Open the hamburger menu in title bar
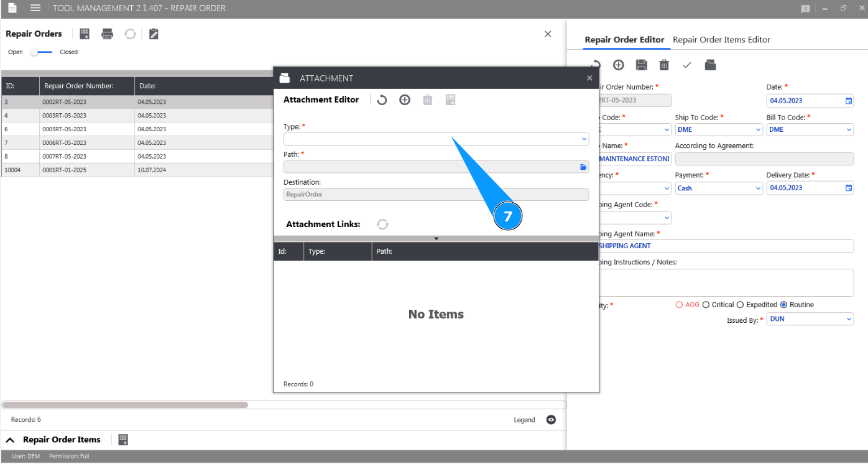This screenshot has height=464, width=868. point(35,8)
